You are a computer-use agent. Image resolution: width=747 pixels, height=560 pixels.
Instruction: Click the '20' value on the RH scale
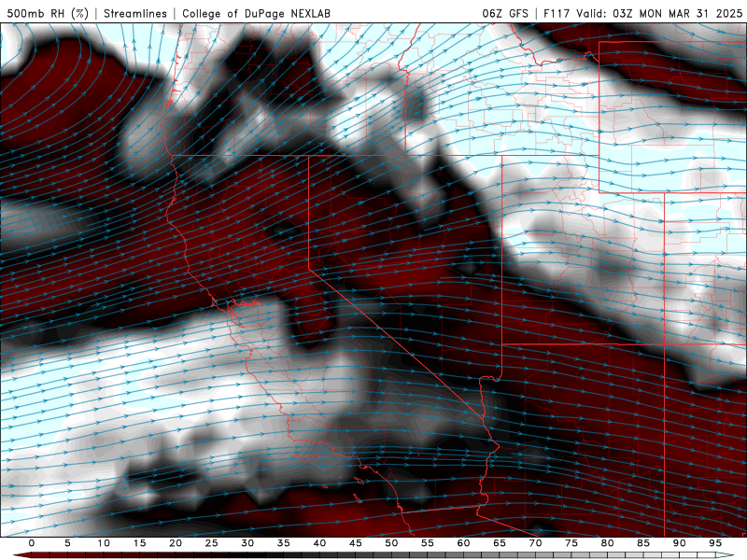pos(176,543)
